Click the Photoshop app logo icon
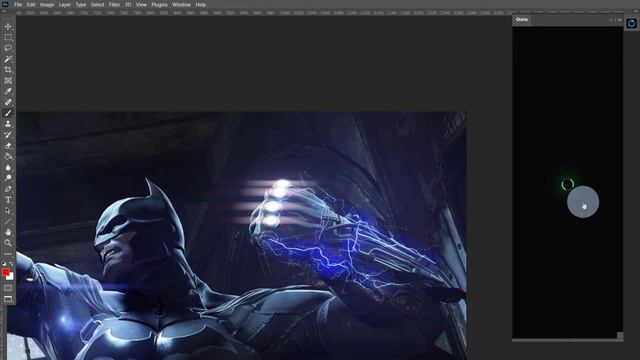Screen dimensions: 640x360 (x=5, y=4)
